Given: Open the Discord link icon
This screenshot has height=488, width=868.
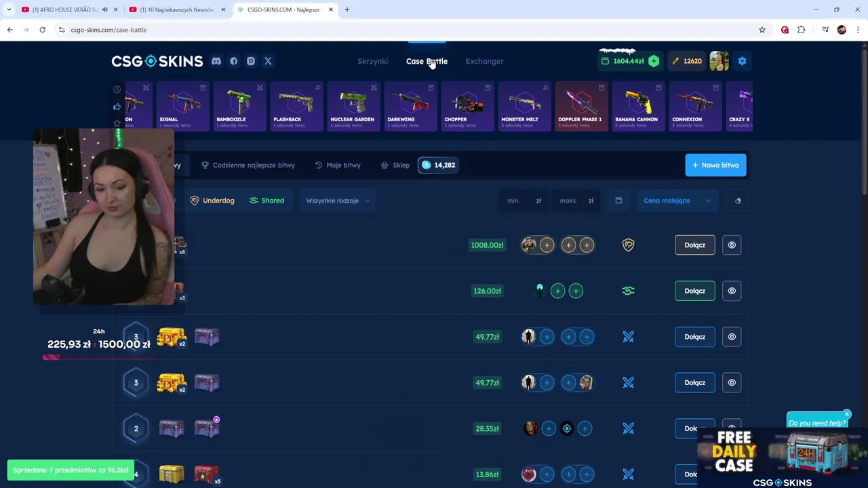Looking at the screenshot, I should click(x=216, y=61).
